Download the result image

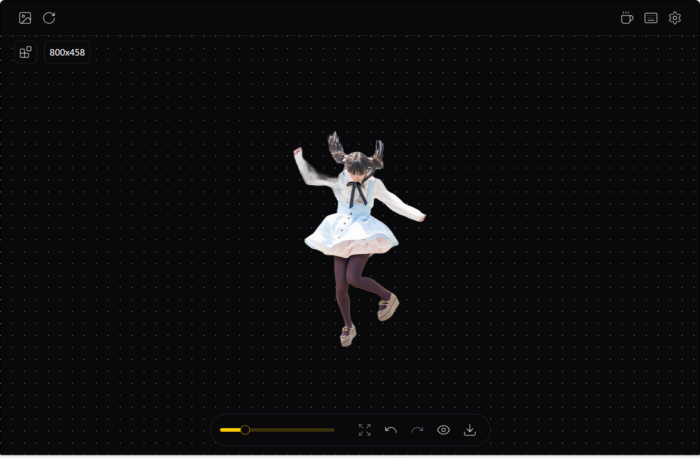[x=470, y=430]
